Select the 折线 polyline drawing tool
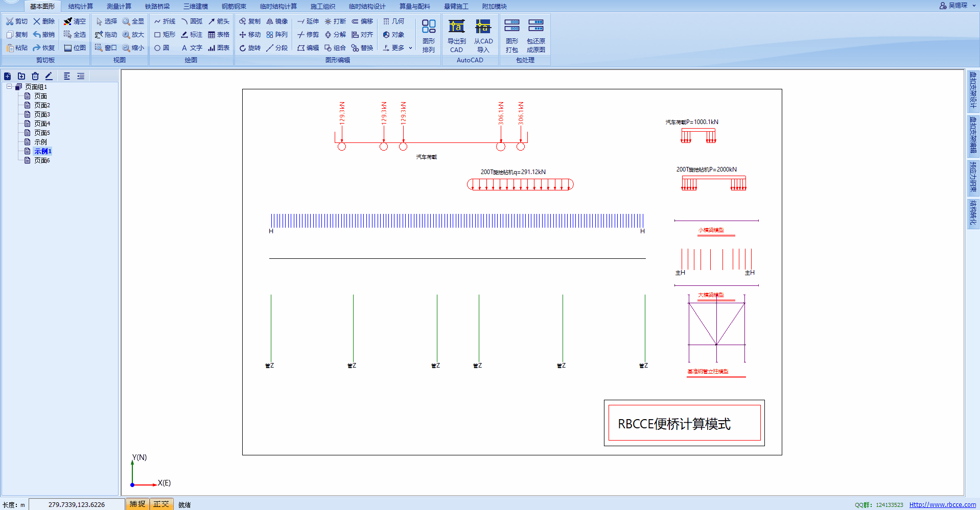Viewport: 980px width, 510px height. click(x=165, y=21)
